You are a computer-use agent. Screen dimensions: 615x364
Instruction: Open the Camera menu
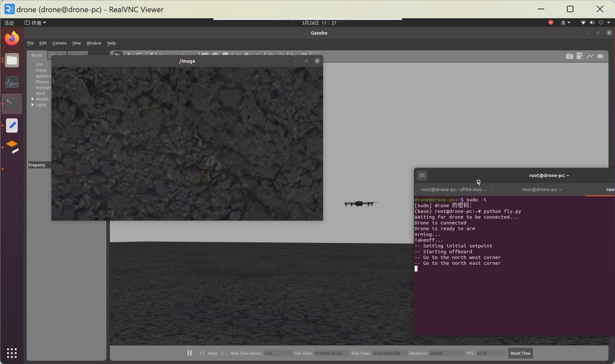tap(59, 43)
